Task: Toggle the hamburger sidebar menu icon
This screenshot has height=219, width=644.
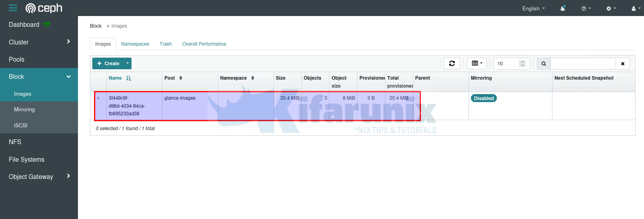Action: coord(13,8)
